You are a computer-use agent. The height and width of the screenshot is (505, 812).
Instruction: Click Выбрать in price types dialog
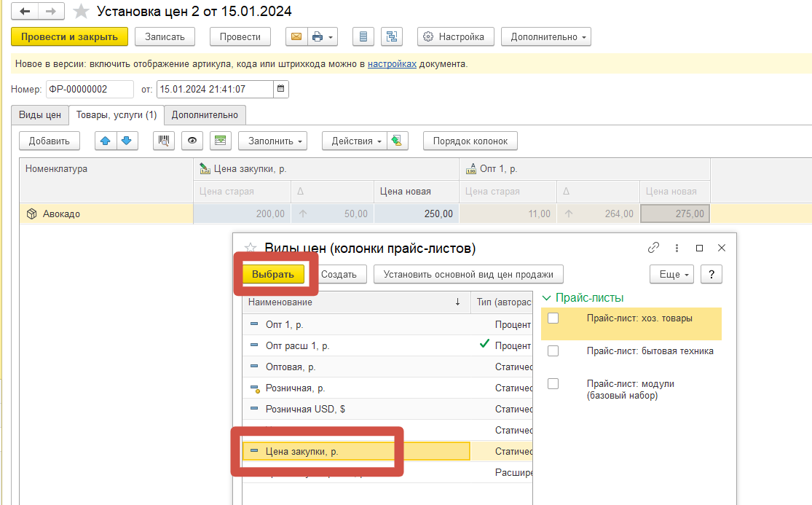pyautogui.click(x=273, y=275)
